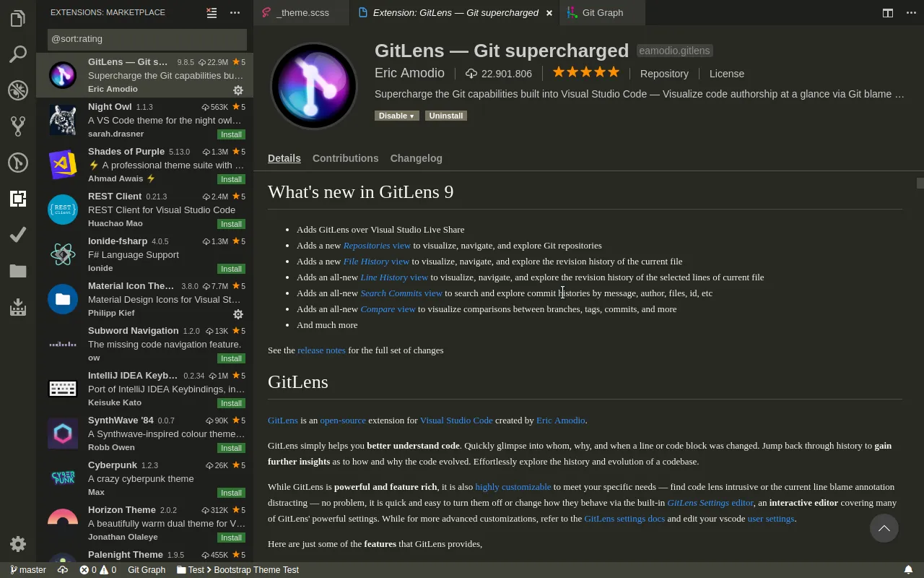The height and width of the screenshot is (578, 924).
Task: Click the GitLens large logo image
Action: 313,86
